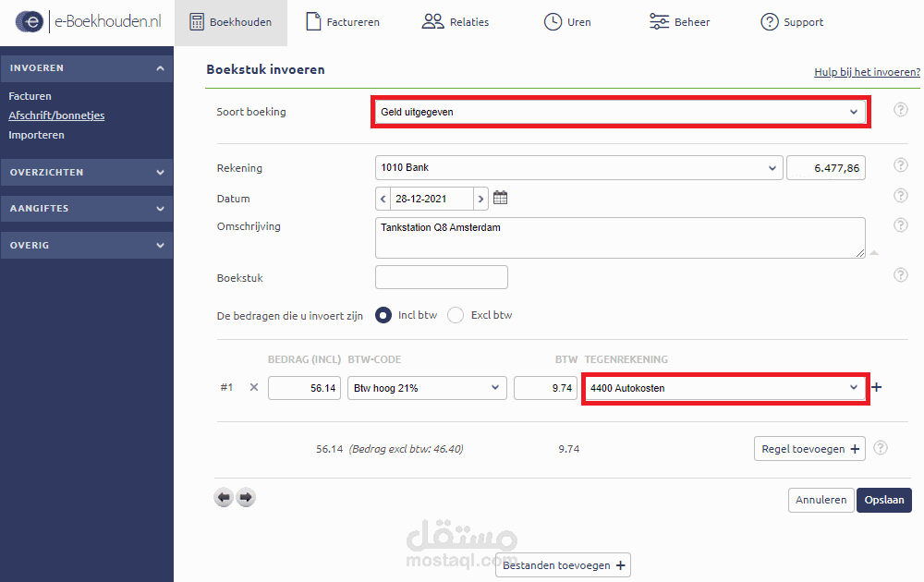Viewport: 924px width, 582px height.
Task: Click help icon for Omschrijving
Action: [900, 225]
